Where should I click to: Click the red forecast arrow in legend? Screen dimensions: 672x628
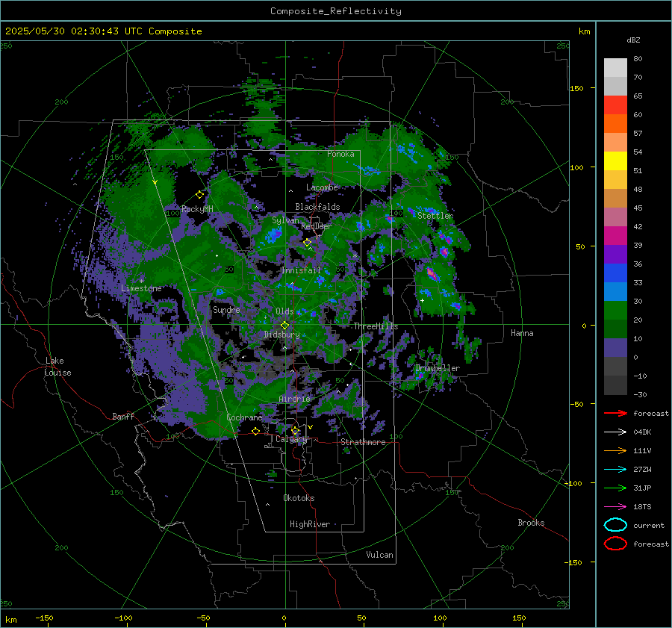(x=615, y=413)
